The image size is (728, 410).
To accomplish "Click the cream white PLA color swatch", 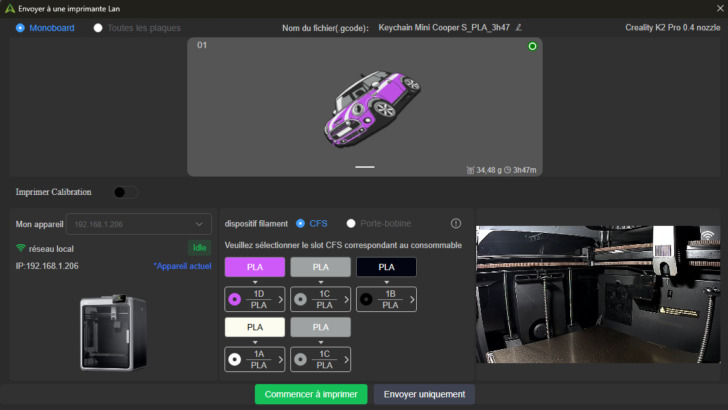I will (255, 327).
